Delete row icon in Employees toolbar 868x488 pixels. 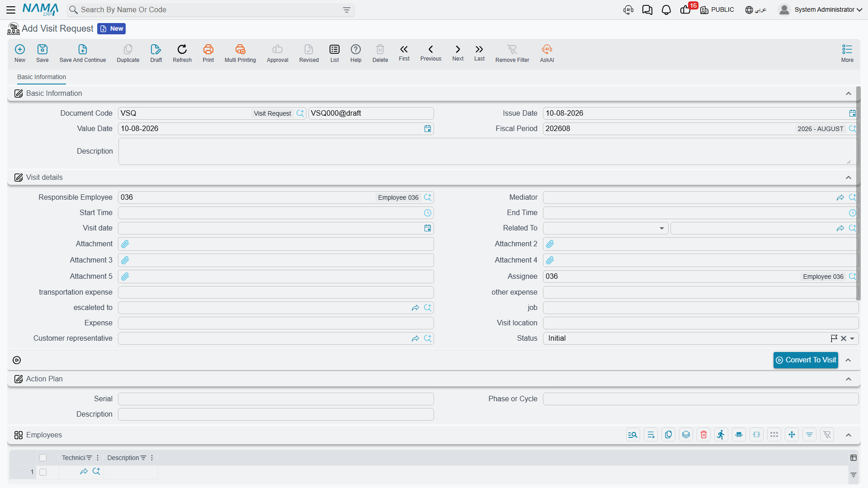click(x=703, y=435)
